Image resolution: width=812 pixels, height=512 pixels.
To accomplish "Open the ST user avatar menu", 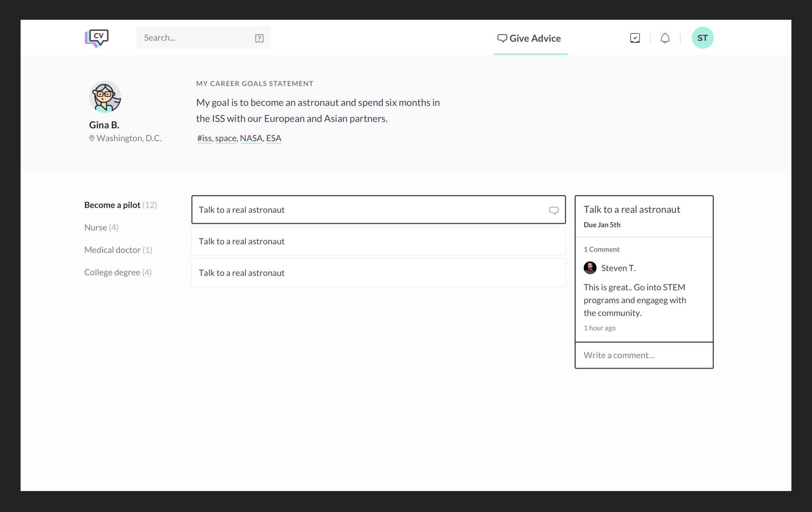I will (x=702, y=38).
